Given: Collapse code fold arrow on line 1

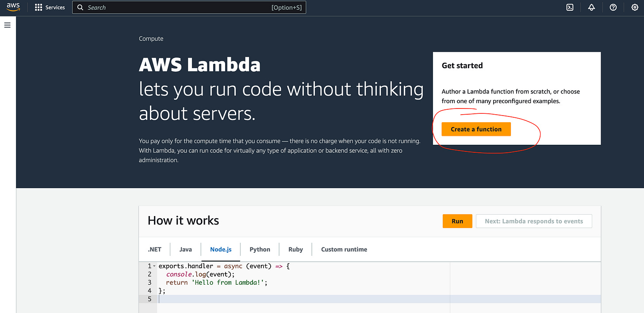Looking at the screenshot, I should click(154, 267).
